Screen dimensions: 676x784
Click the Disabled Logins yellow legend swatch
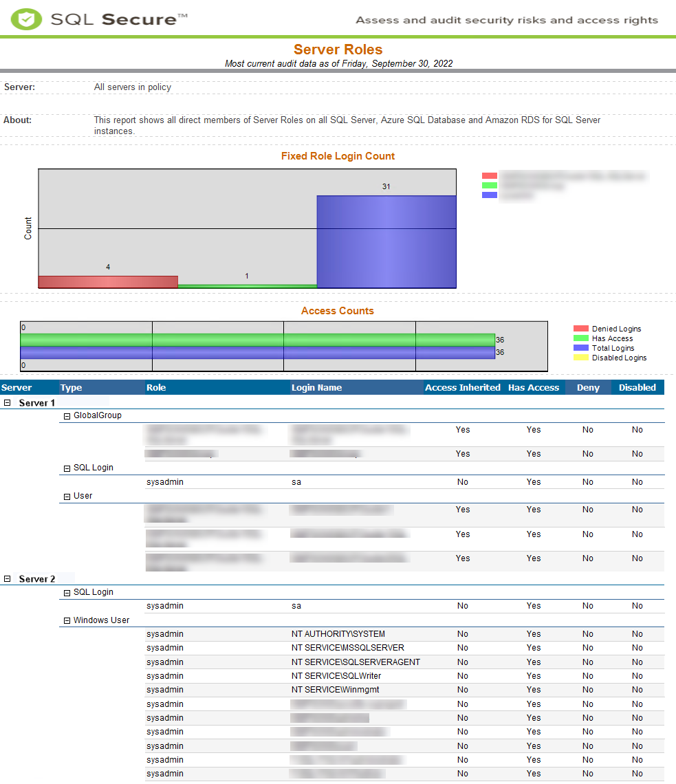pyautogui.click(x=581, y=357)
